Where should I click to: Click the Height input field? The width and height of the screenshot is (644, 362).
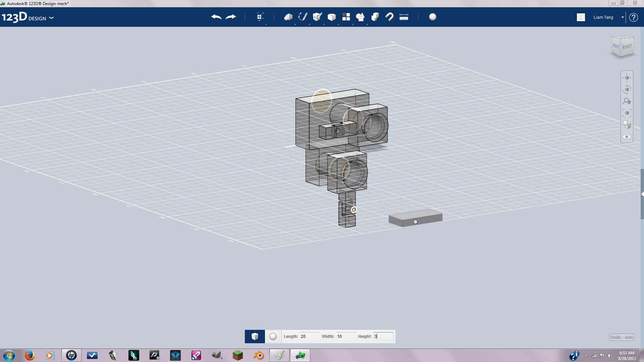(x=383, y=336)
